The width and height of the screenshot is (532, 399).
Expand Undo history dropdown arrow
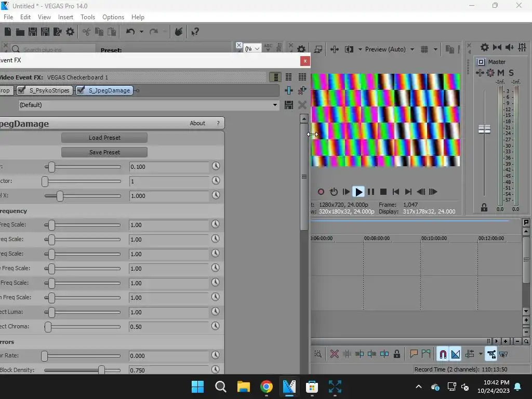click(x=141, y=32)
